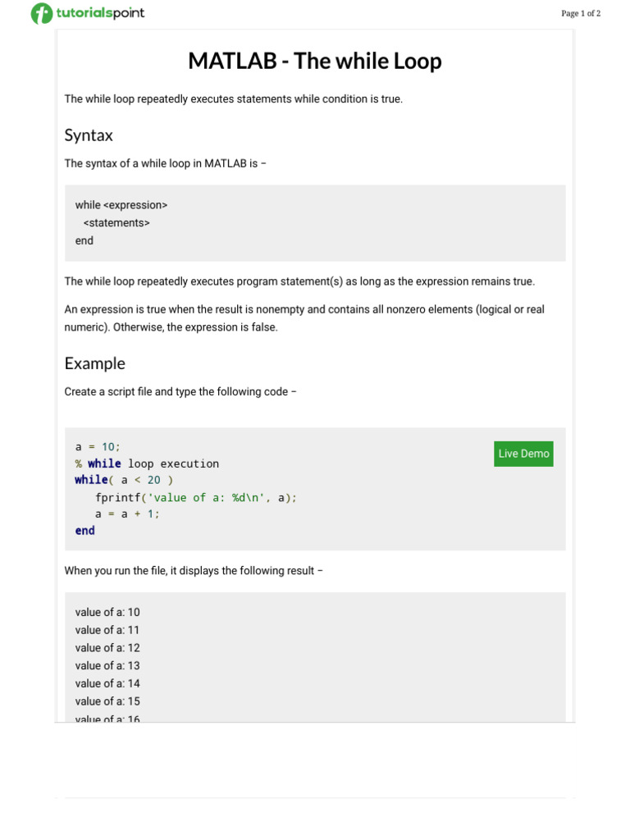630x840 pixels.
Task: Click the MATLAB - The while Loop title
Action: coord(314,61)
